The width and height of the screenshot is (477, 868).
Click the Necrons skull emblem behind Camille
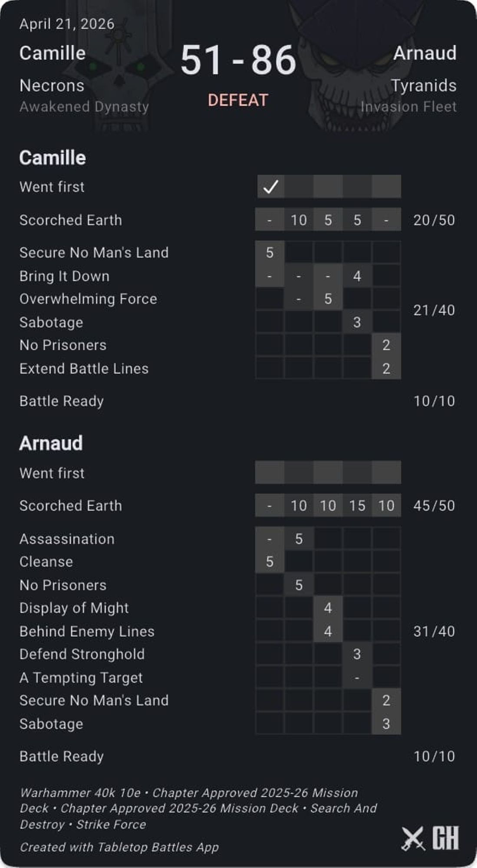click(x=117, y=65)
